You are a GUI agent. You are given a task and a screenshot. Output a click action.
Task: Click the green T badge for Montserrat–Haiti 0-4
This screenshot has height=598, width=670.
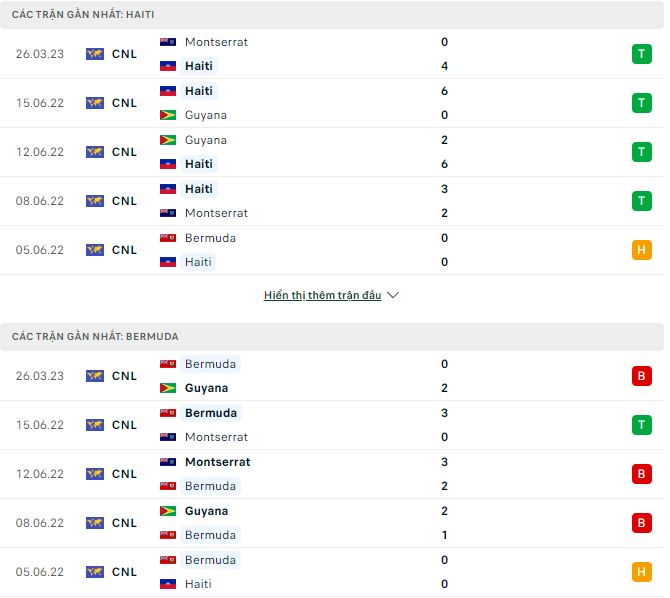(x=641, y=54)
